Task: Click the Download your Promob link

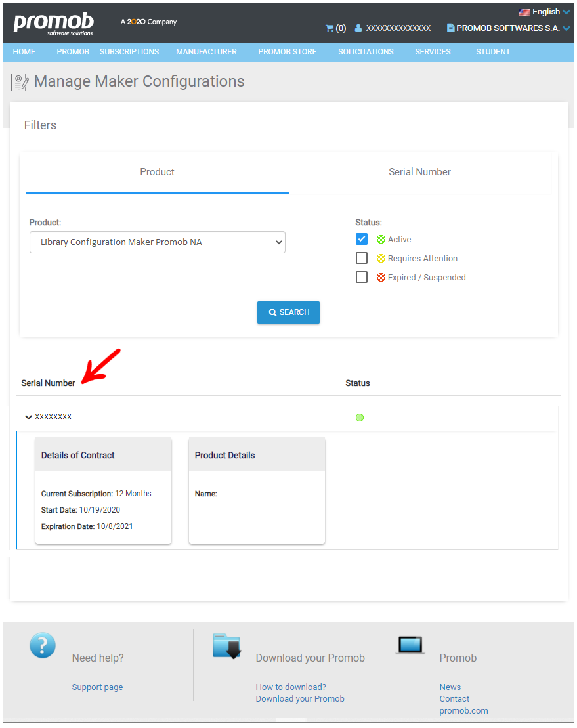Action: pyautogui.click(x=300, y=699)
